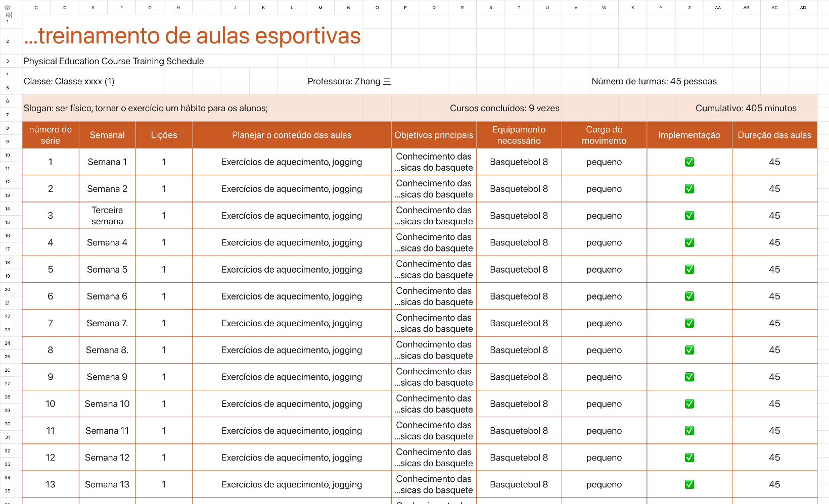829x504 pixels.
Task: Uncheck the Implementação box for Semana 6
Action: [689, 296]
